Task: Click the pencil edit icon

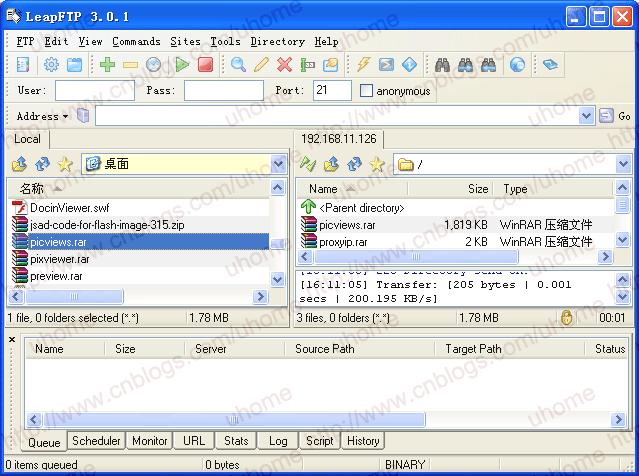Action: pos(261,64)
